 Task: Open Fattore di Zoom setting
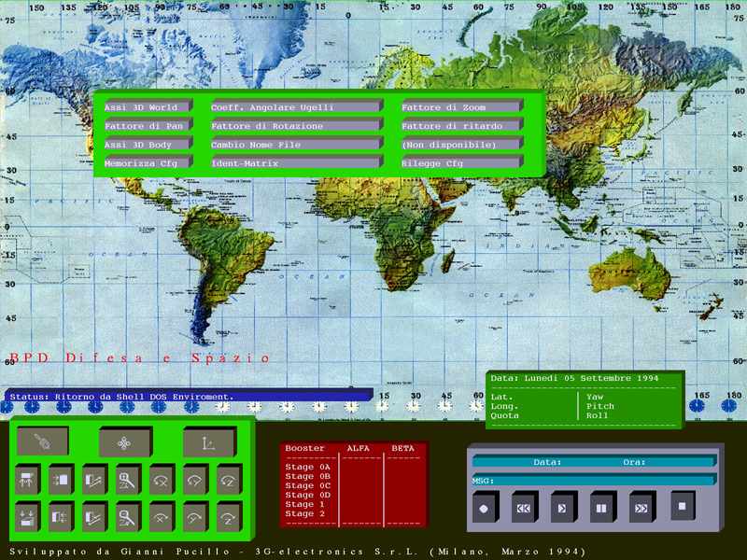click(x=462, y=106)
